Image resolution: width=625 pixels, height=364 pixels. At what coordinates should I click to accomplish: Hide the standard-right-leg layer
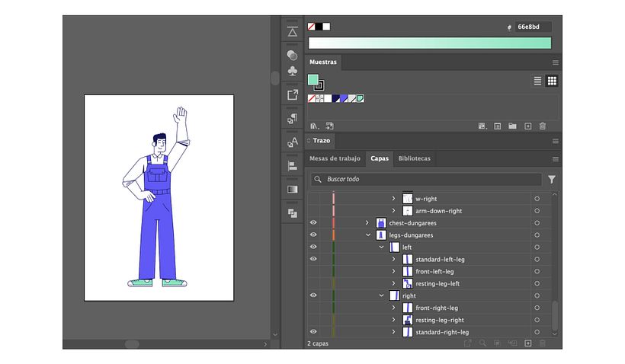[x=313, y=332]
